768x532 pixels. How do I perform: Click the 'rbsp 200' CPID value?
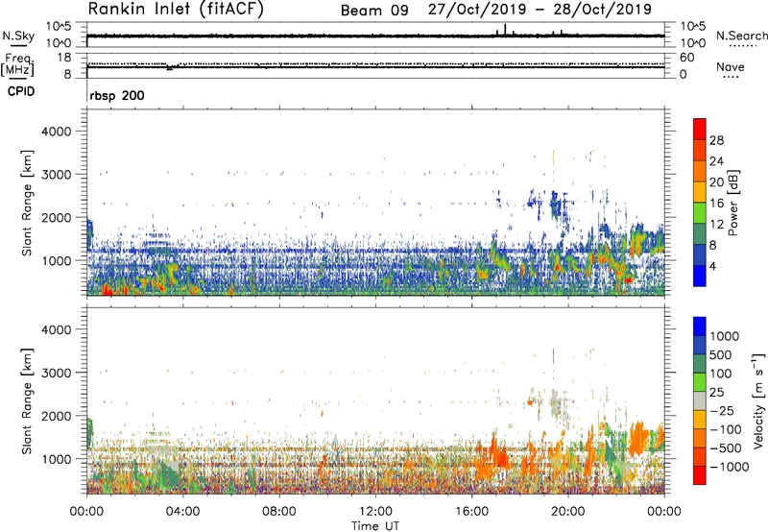coord(117,95)
